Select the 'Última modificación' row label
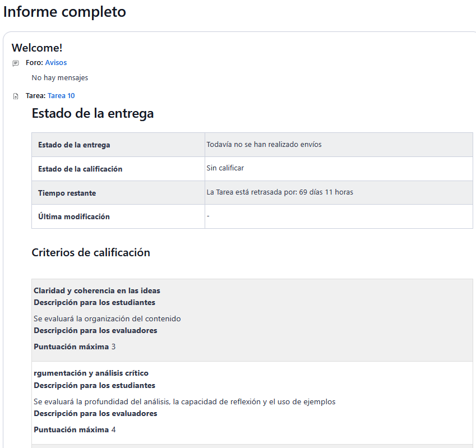 tap(74, 217)
